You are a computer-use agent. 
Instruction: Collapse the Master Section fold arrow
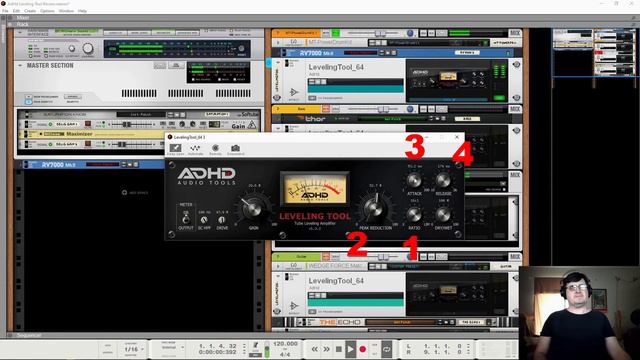(x=20, y=65)
